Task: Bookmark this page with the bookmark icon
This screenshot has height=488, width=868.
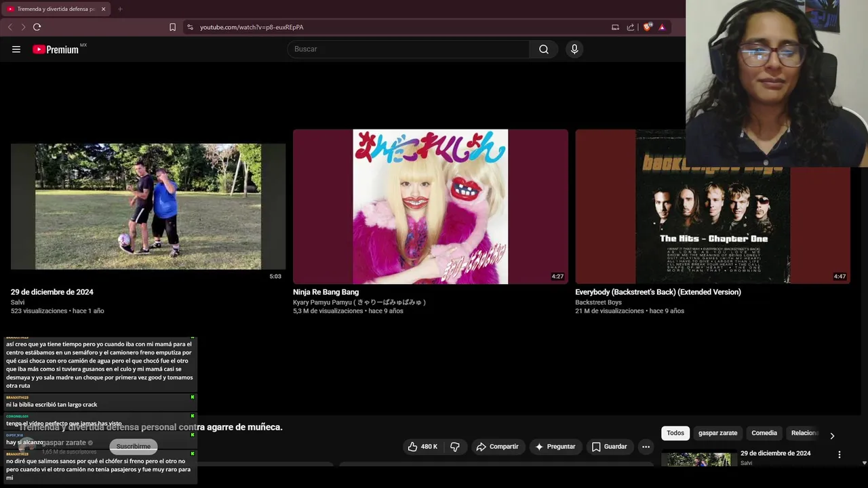Action: 172,27
